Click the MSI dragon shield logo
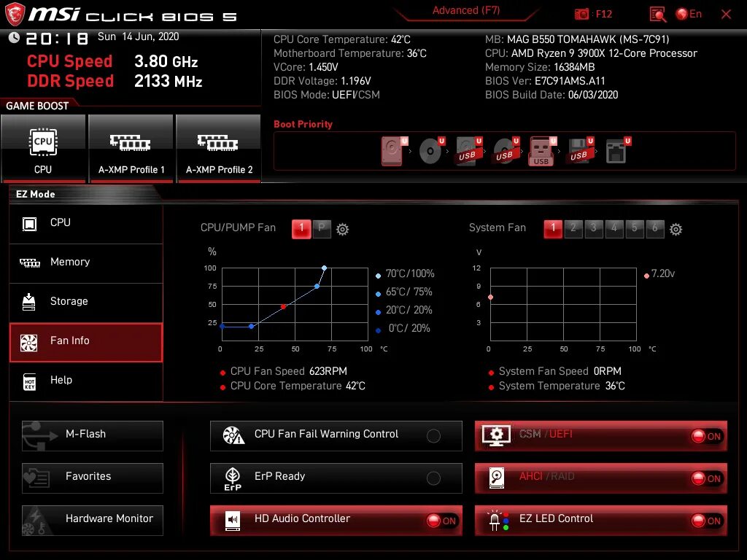Image resolution: width=747 pixels, height=560 pixels. pos(15,15)
